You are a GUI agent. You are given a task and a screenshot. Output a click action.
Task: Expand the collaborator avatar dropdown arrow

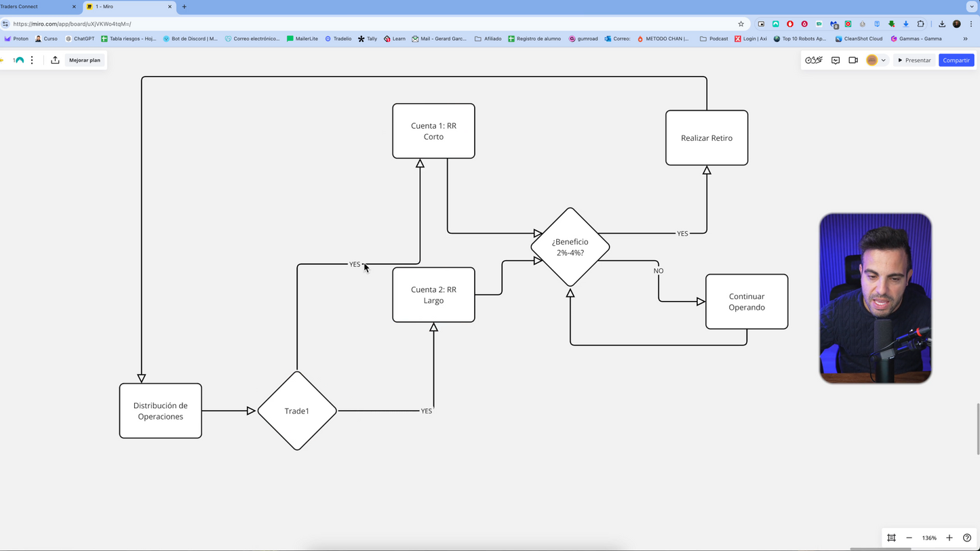pos(883,60)
